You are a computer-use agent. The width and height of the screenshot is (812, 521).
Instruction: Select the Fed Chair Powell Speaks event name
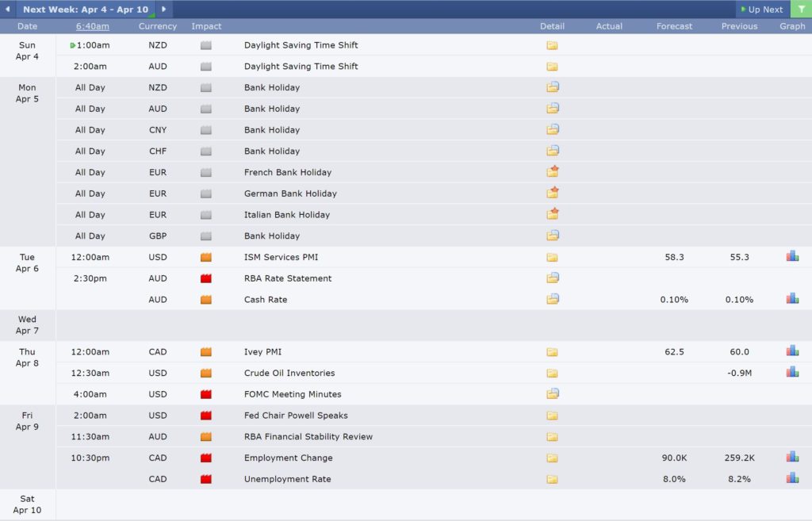296,416
